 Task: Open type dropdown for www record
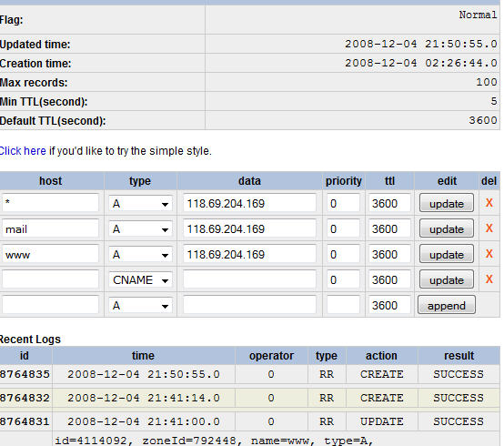(140, 255)
